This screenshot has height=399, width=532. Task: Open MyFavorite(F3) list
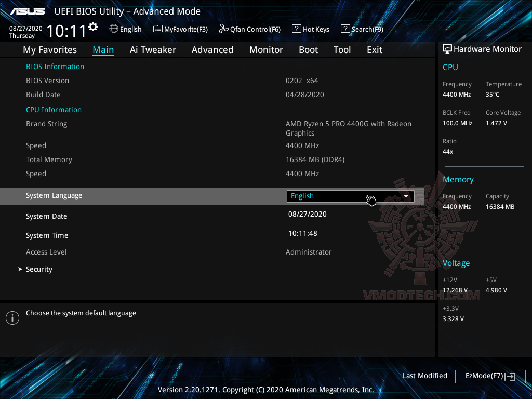point(180,29)
